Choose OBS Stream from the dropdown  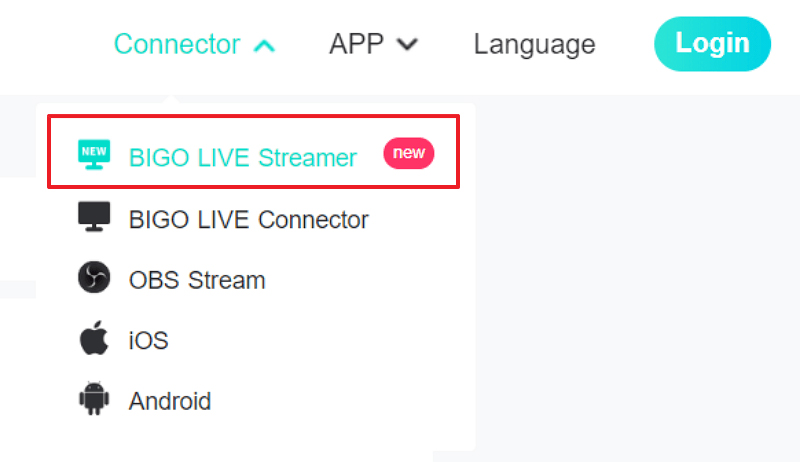coord(197,280)
